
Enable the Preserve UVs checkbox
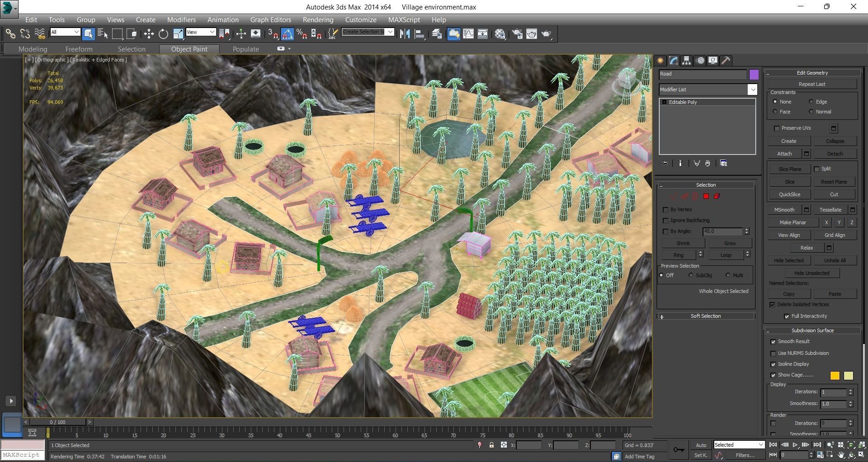[x=777, y=128]
